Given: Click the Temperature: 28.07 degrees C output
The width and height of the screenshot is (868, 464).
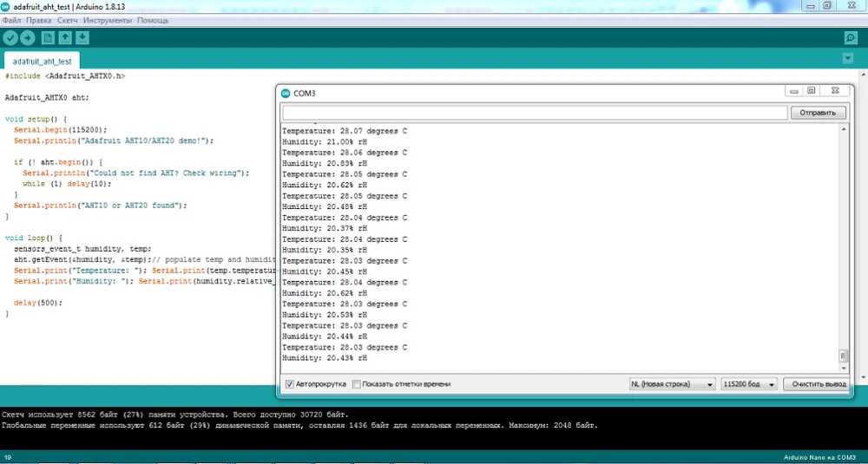Looking at the screenshot, I should pyautogui.click(x=345, y=131).
